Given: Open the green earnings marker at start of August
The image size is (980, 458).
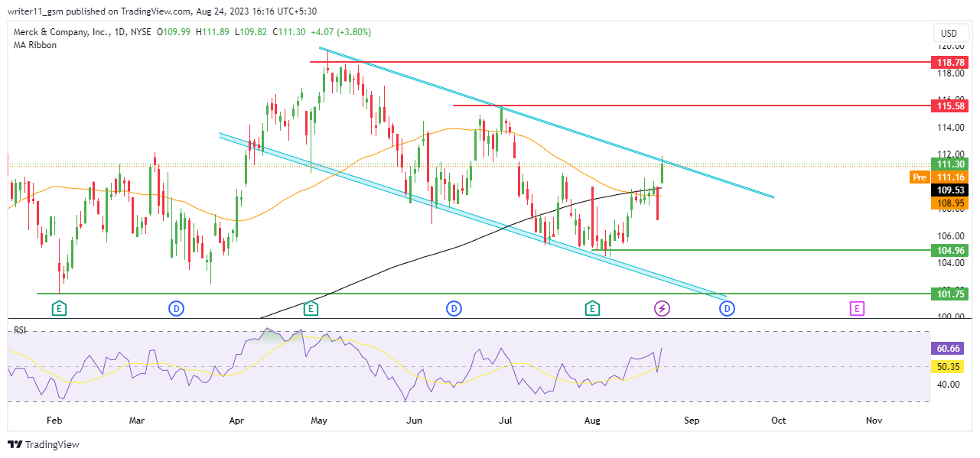Looking at the screenshot, I should click(592, 309).
